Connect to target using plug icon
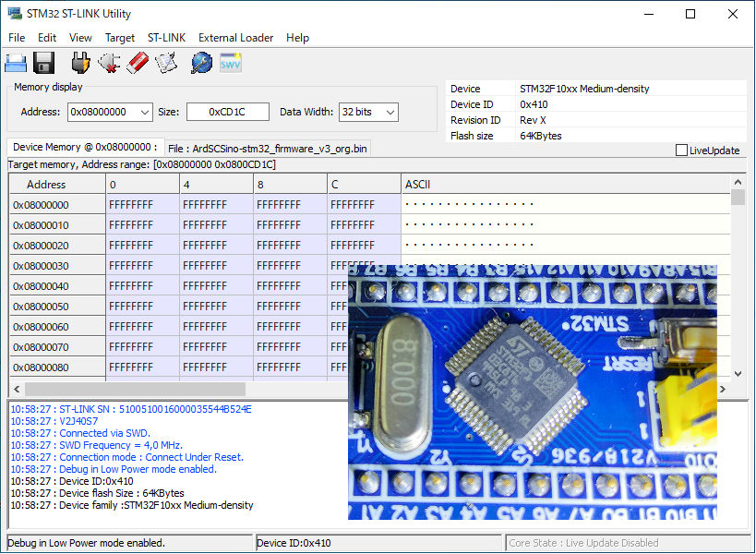 click(x=81, y=63)
